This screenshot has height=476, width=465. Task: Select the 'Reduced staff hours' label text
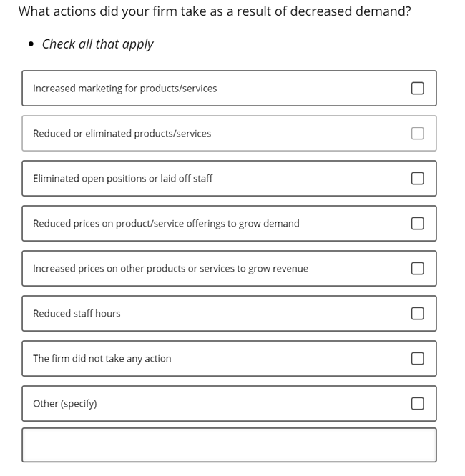click(x=77, y=313)
